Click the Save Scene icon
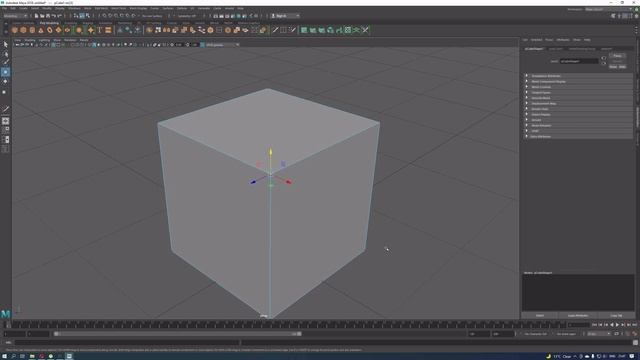 pos(48,16)
